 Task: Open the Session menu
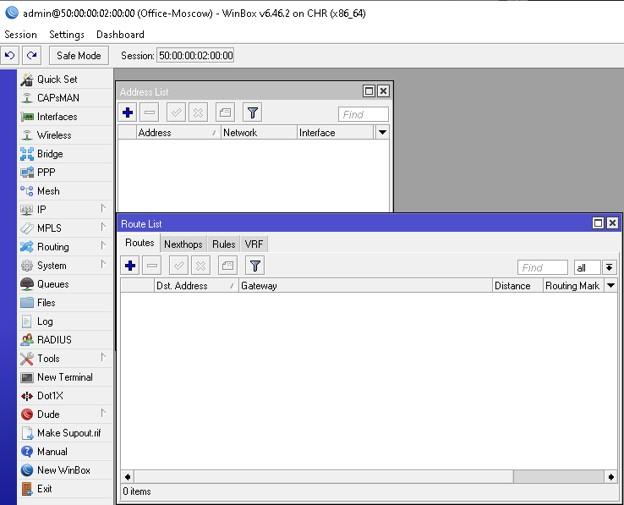click(x=21, y=35)
